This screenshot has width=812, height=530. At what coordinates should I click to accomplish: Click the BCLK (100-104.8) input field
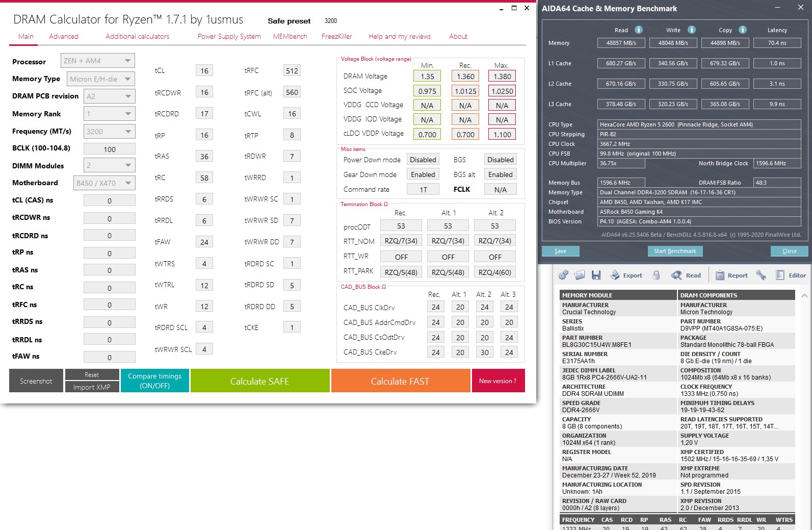(110, 149)
